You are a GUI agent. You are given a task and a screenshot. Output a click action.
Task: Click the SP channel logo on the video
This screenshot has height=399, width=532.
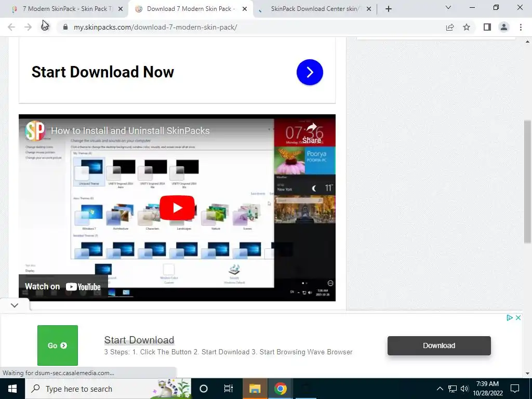click(x=35, y=130)
